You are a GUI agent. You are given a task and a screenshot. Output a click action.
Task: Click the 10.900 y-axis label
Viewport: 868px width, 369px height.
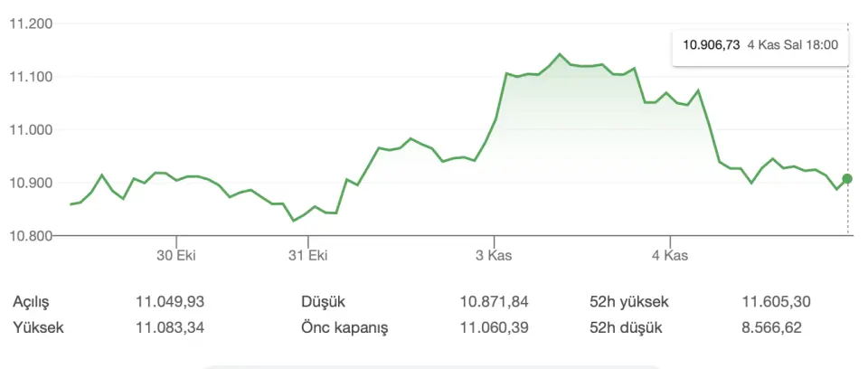pos(31,184)
